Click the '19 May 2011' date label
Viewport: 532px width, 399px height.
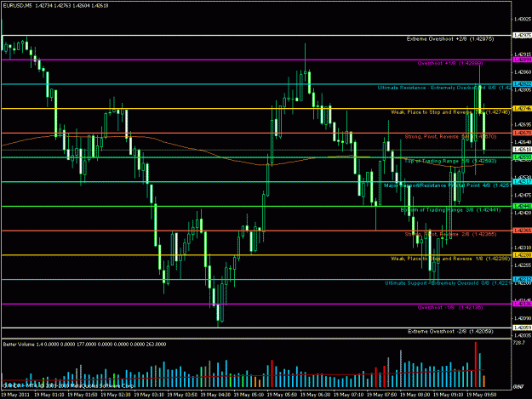tap(15, 395)
